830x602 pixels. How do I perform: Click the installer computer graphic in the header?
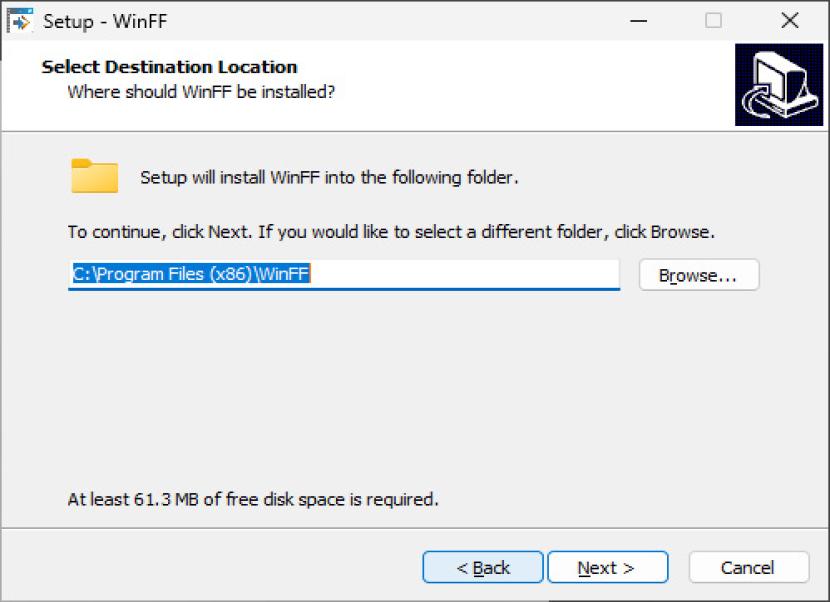click(x=779, y=85)
